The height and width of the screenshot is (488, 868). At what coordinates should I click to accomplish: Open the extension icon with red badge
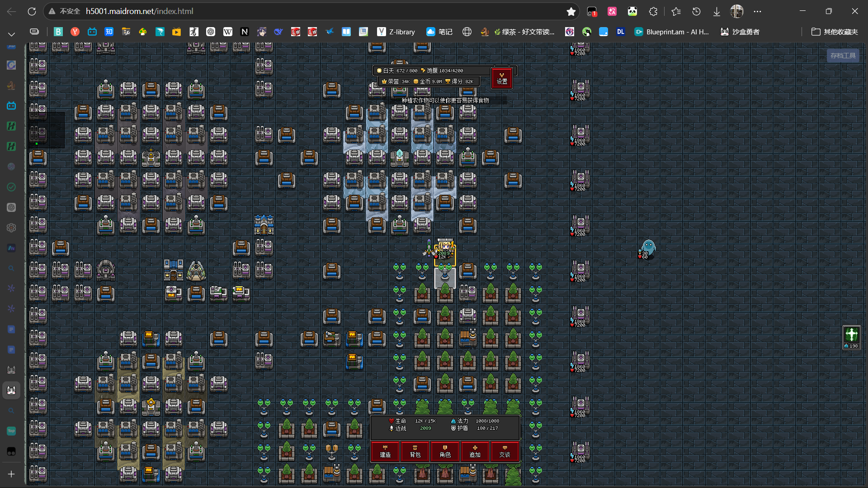(592, 11)
